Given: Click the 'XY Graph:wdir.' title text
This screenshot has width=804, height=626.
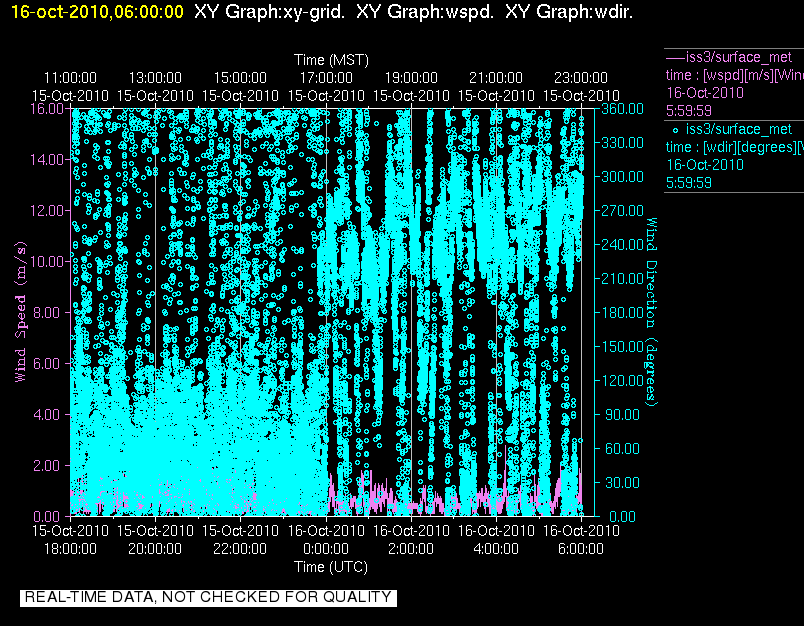Looking at the screenshot, I should [x=569, y=12].
